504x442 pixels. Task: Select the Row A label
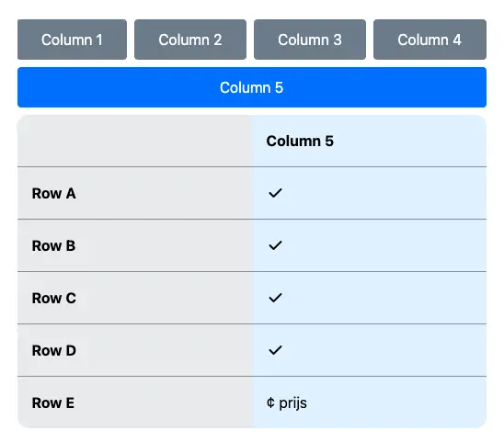pos(53,193)
